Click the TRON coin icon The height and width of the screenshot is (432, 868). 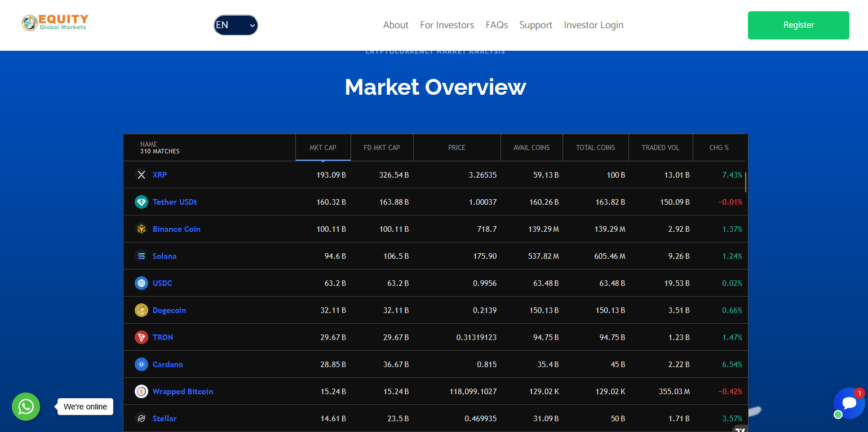pyautogui.click(x=141, y=337)
